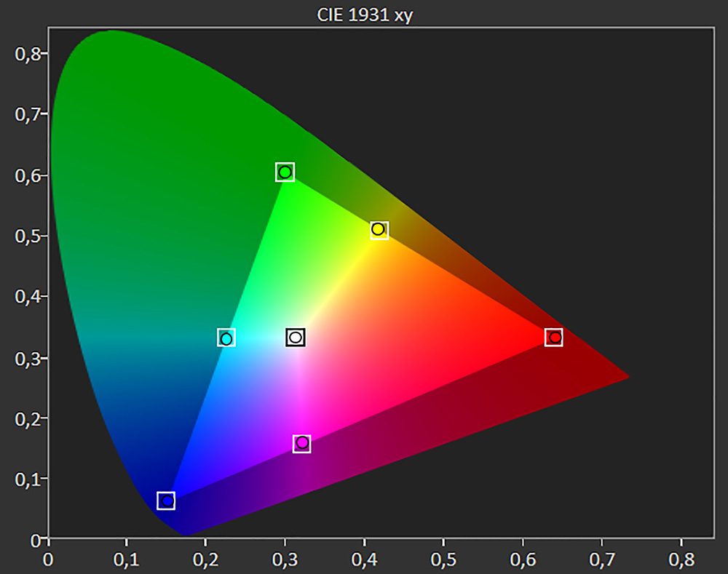
Task: Click the white point marker
Action: 296,338
